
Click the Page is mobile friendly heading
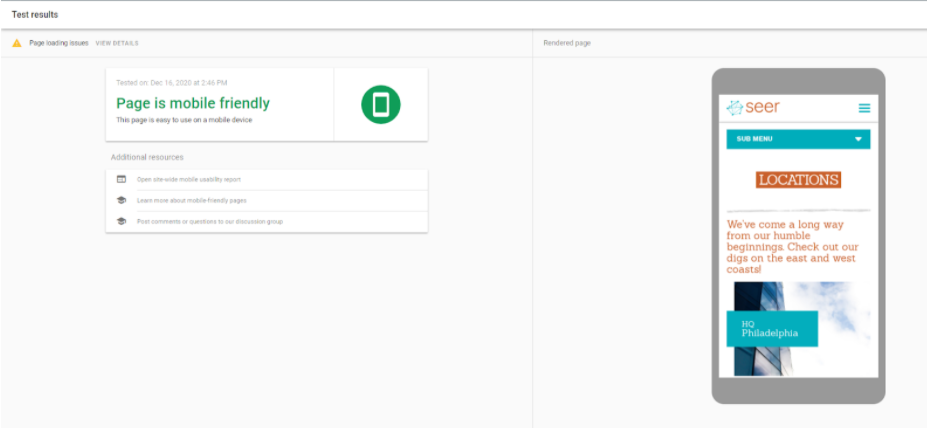pos(193,103)
